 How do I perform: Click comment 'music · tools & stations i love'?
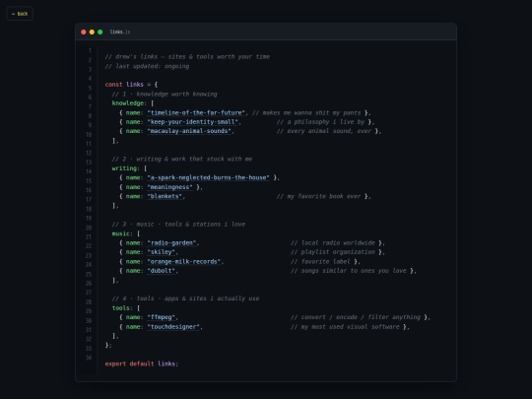tap(191, 225)
